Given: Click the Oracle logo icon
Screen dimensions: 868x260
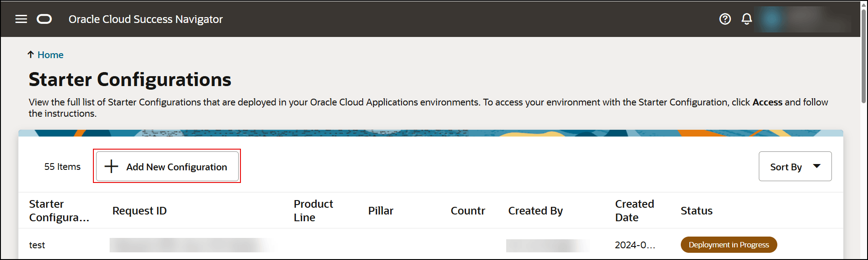Looking at the screenshot, I should pyautogui.click(x=44, y=19).
